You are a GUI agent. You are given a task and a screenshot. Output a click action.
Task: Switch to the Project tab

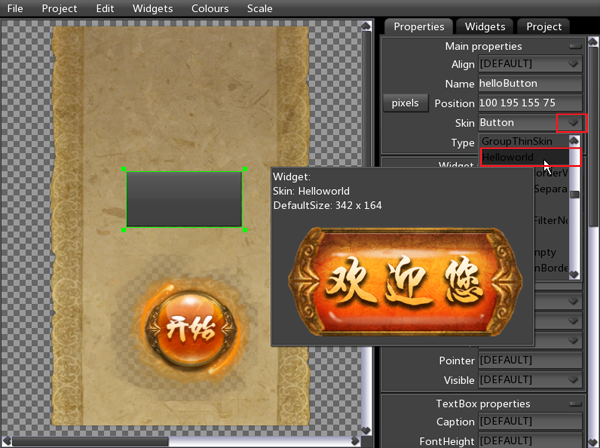pyautogui.click(x=543, y=26)
